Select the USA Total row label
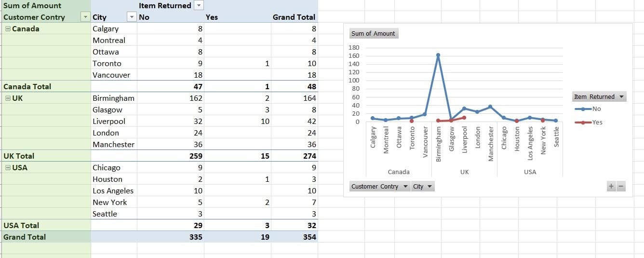Screen dimensions: 644x258 (x=45, y=226)
